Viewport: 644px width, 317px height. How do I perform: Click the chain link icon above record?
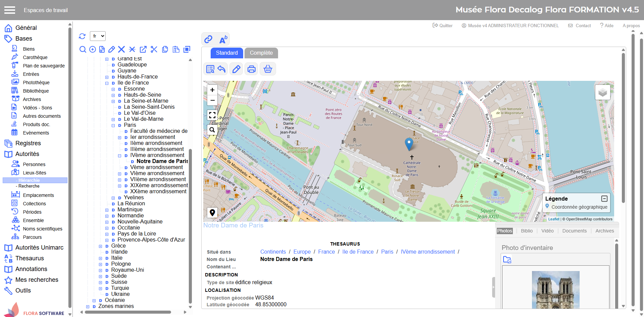click(208, 40)
